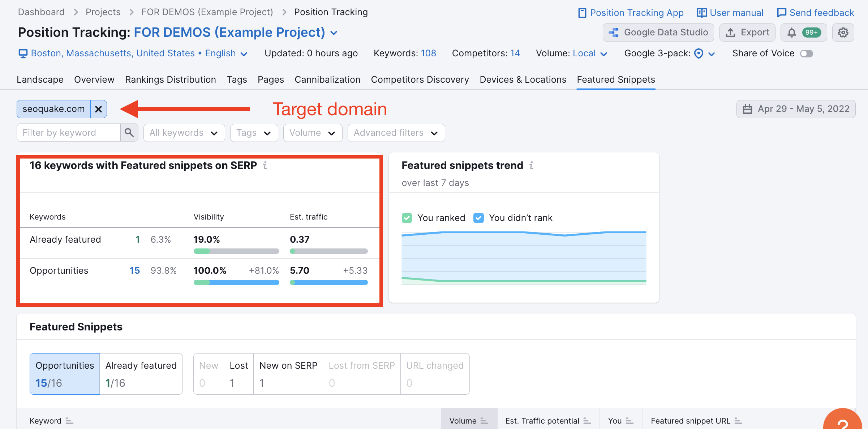Click info icon beside keywords with Featured snippets
The height and width of the screenshot is (429, 868).
pos(265,165)
